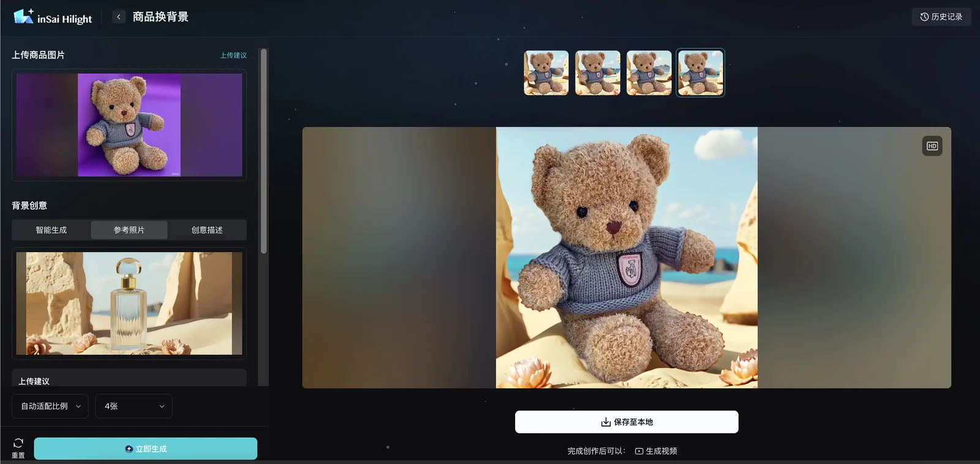Select the 参考照片 tab
The image size is (980, 464).
pyautogui.click(x=129, y=230)
